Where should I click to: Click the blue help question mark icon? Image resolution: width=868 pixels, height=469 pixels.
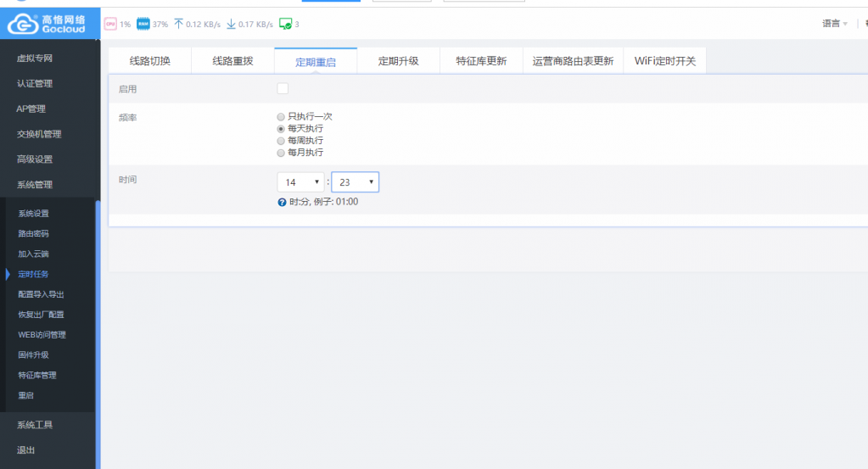pyautogui.click(x=282, y=202)
